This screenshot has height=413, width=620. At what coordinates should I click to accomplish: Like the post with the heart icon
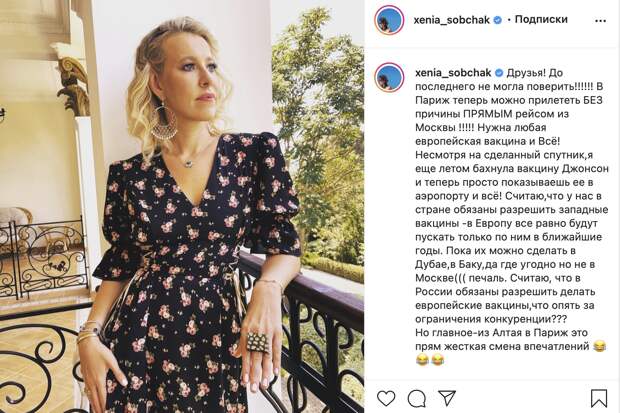pyautogui.click(x=386, y=398)
